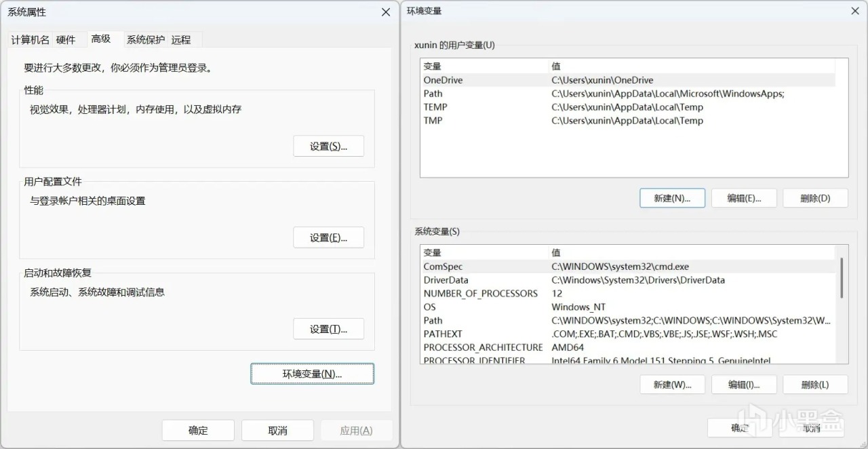Screen dimensions: 868x449
Task: Add new system variable via 新建(W)
Action: pyautogui.click(x=672, y=385)
